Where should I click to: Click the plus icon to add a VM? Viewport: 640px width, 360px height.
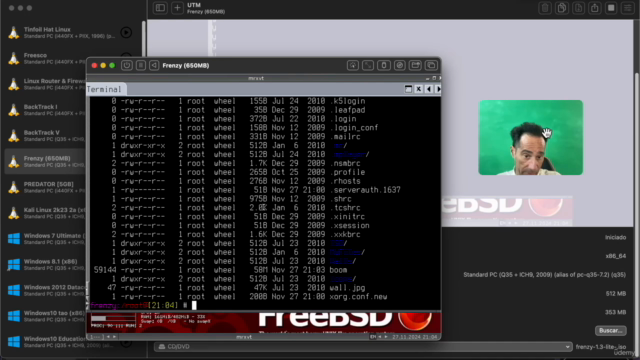[x=177, y=8]
